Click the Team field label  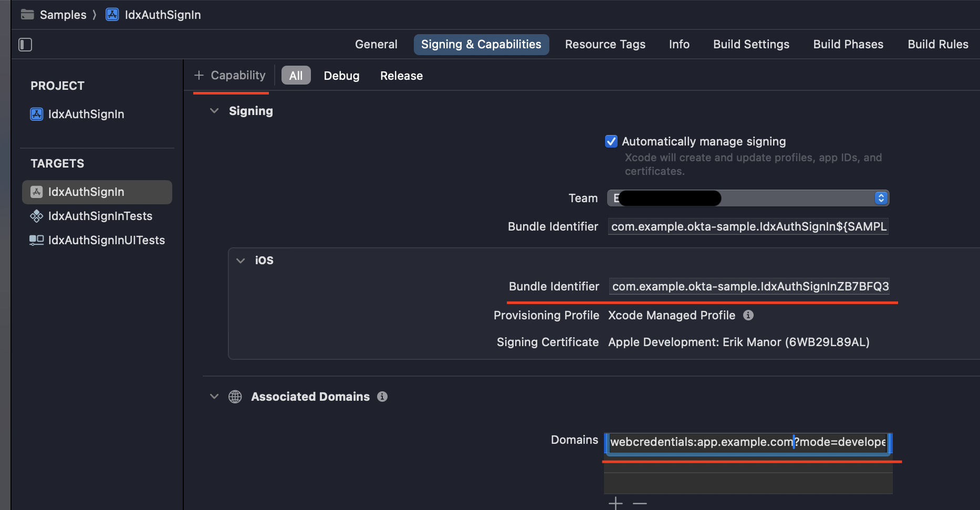(x=583, y=198)
